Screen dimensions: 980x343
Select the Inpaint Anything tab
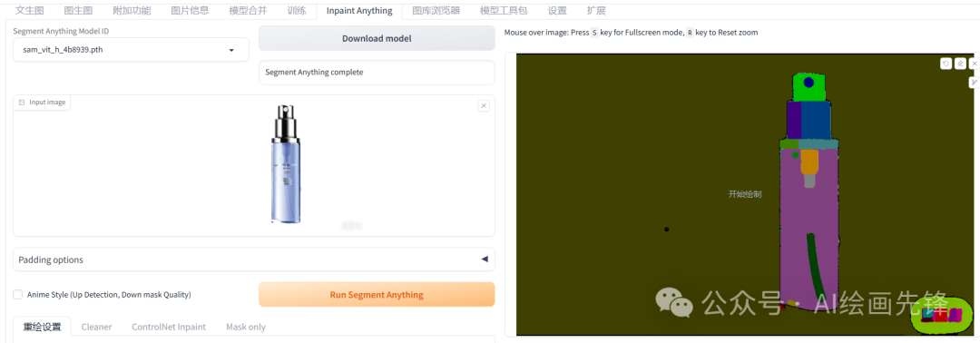359,11
